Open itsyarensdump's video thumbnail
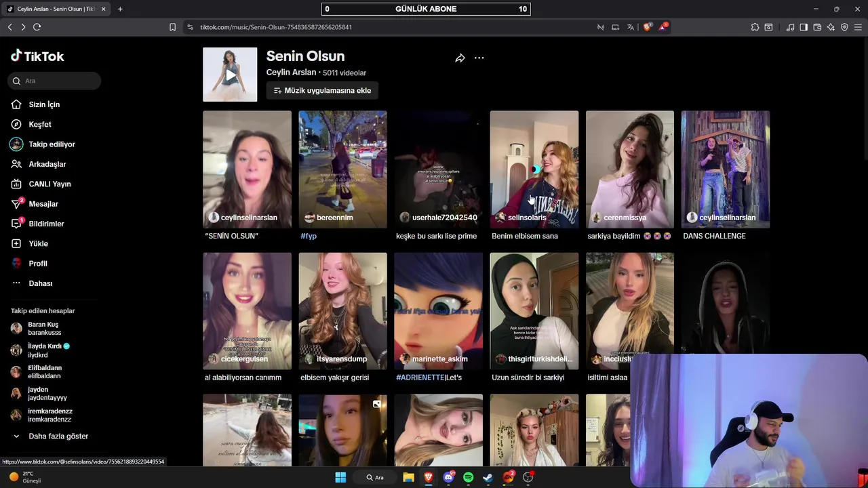The image size is (868, 488). pos(342,311)
